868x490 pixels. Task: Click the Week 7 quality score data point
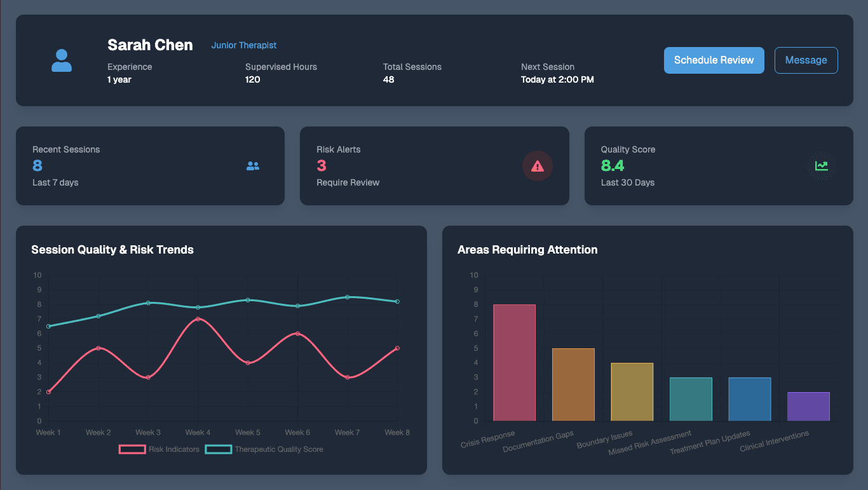[x=348, y=297]
